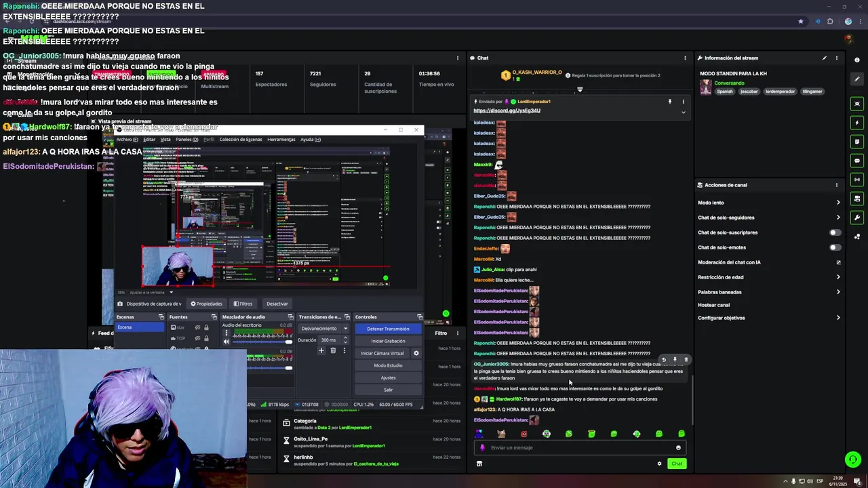Screen dimensions: 868x488
Task: Open the emoji picker in message box
Action: (x=678, y=447)
